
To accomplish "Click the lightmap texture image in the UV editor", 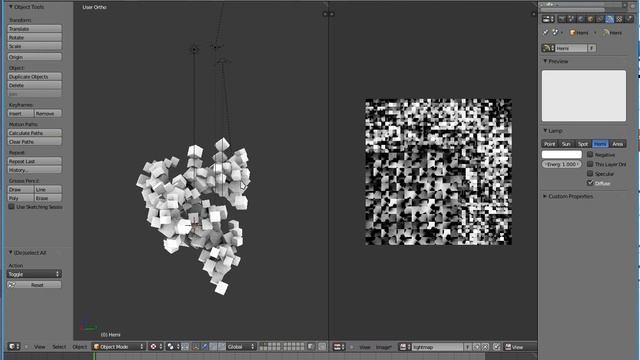I will (x=438, y=172).
